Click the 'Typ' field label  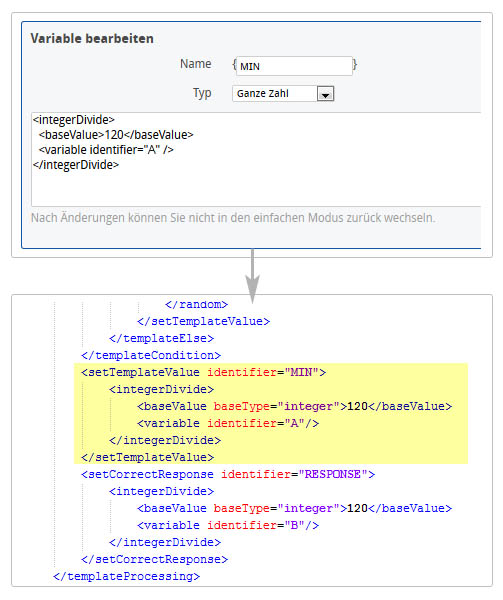(x=202, y=93)
